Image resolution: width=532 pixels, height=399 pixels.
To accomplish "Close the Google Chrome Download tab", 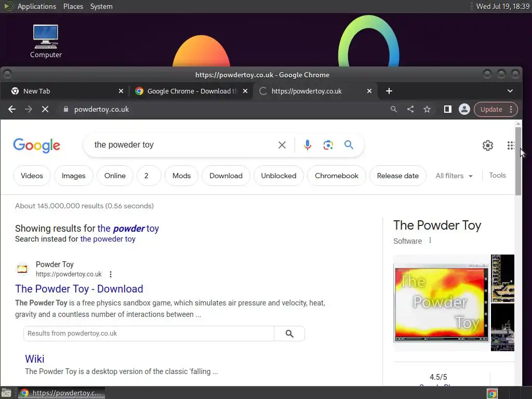I will pyautogui.click(x=245, y=91).
